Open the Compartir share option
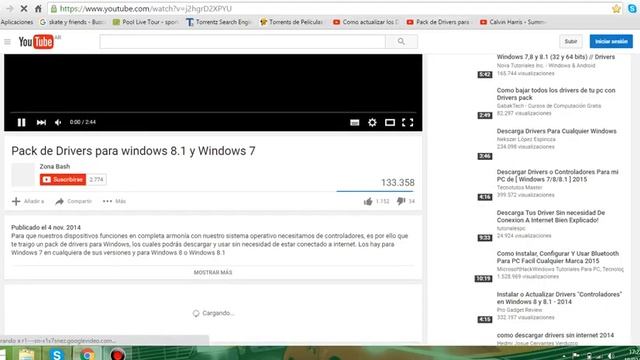Screen dimensions: 640x360 point(73,201)
